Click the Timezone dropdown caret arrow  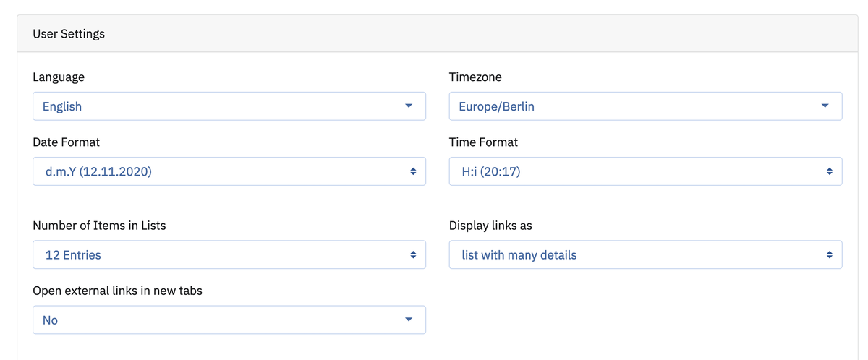click(825, 106)
